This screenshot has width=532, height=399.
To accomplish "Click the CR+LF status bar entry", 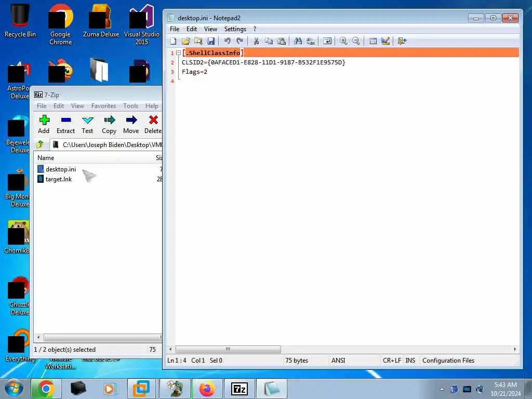I will [x=392, y=361].
